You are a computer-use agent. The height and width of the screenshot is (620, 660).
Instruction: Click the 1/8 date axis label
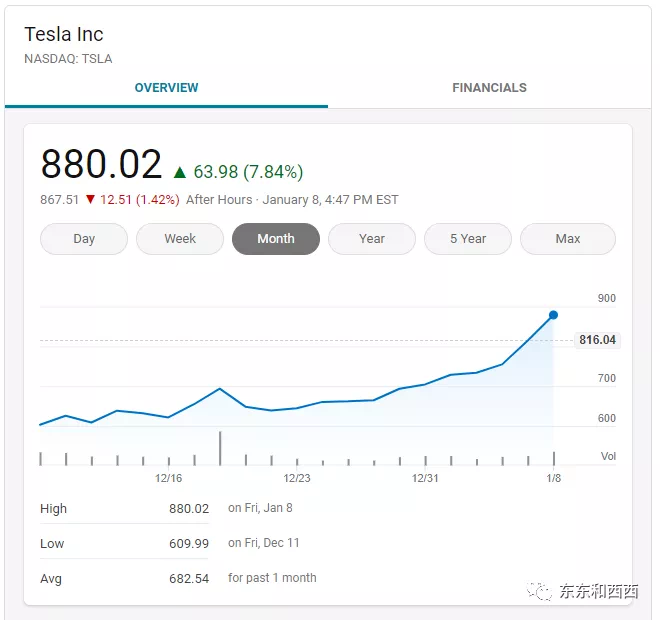point(553,478)
